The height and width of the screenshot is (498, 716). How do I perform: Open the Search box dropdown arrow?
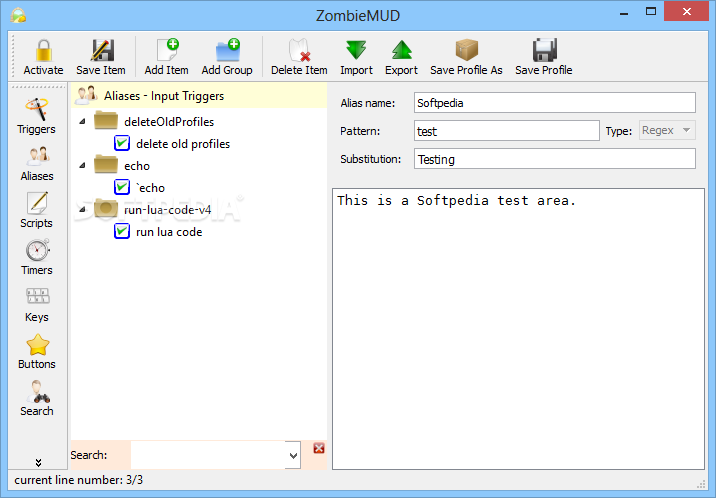click(x=293, y=455)
